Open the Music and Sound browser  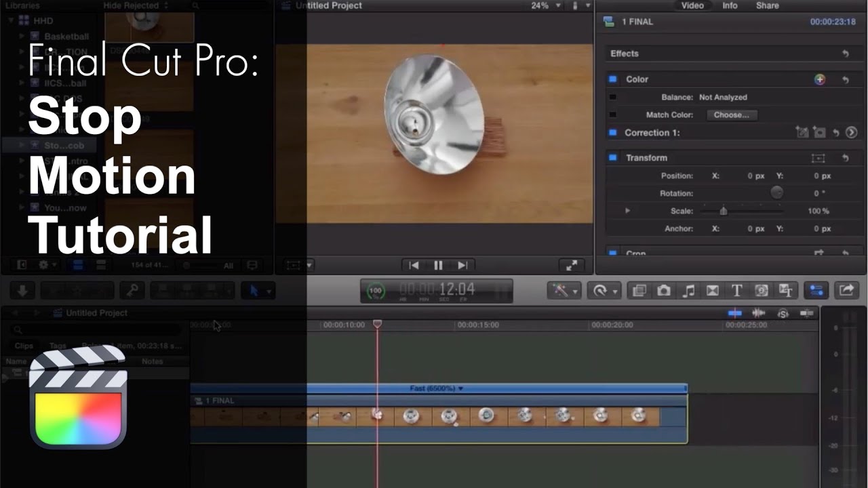688,291
